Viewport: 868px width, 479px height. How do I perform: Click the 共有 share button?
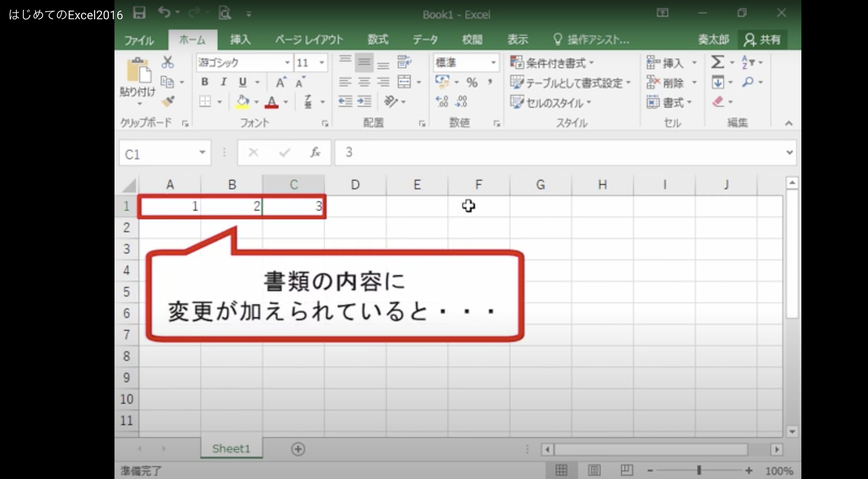pyautogui.click(x=762, y=40)
